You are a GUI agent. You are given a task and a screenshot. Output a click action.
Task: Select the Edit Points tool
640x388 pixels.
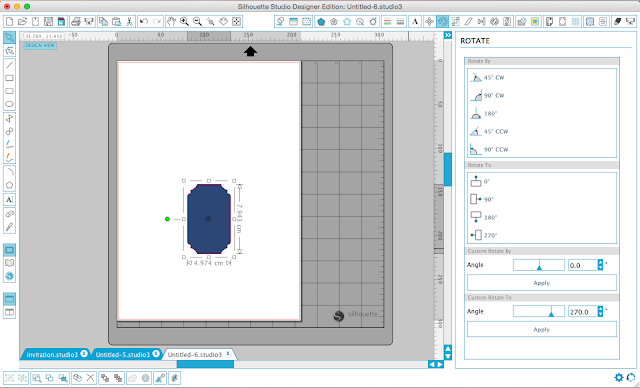click(x=9, y=51)
